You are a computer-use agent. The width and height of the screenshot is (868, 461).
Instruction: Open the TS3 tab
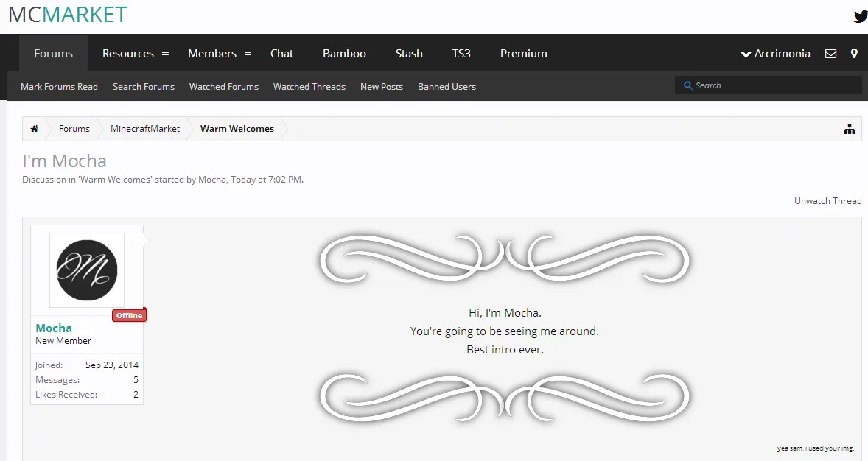[x=461, y=54]
